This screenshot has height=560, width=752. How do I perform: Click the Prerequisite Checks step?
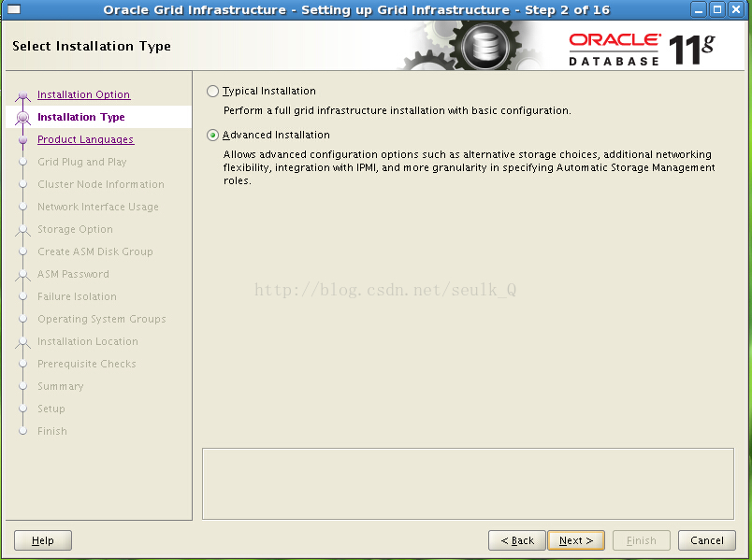click(x=87, y=364)
